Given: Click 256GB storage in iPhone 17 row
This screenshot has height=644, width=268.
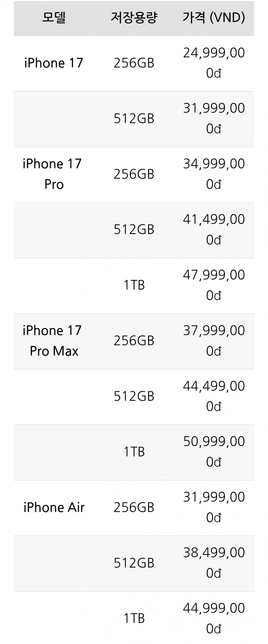Looking at the screenshot, I should 134,63.
